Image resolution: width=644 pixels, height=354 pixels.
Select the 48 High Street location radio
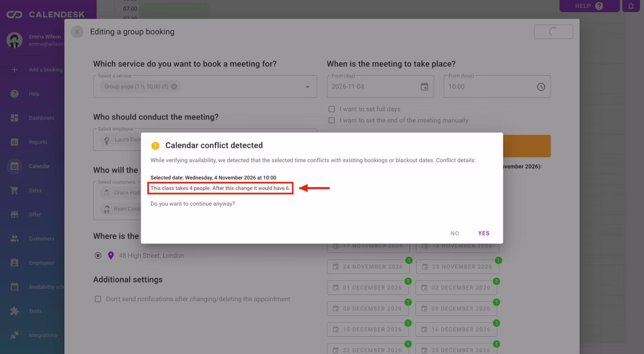(98, 255)
